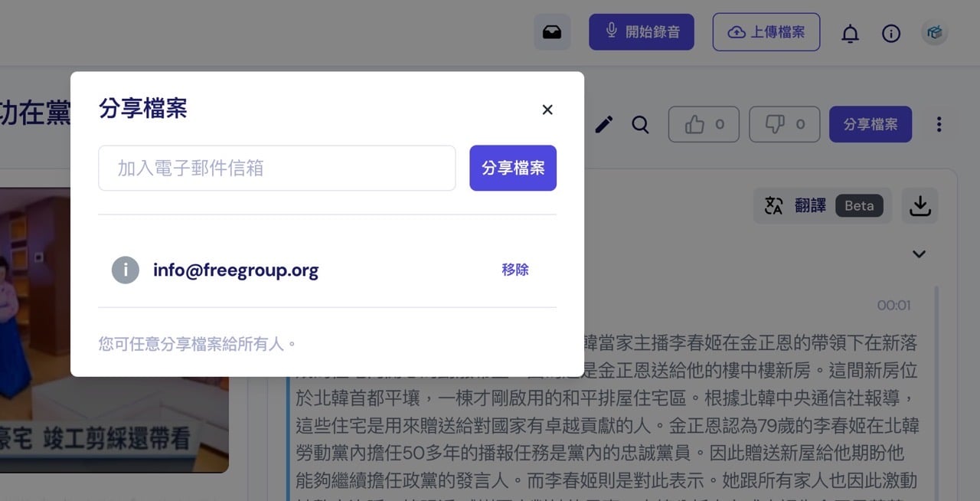The height and width of the screenshot is (501, 980).
Task: Click 分享檔案 button in the page toolbar
Action: [x=871, y=124]
